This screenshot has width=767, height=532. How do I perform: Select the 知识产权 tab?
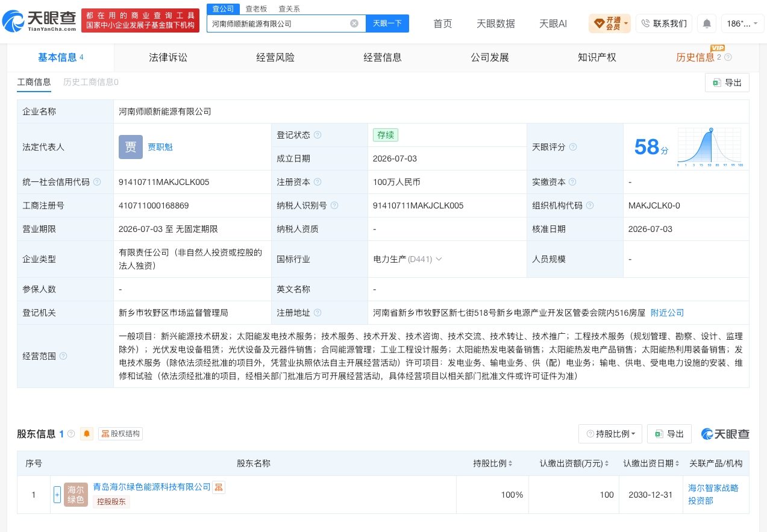[x=597, y=57]
